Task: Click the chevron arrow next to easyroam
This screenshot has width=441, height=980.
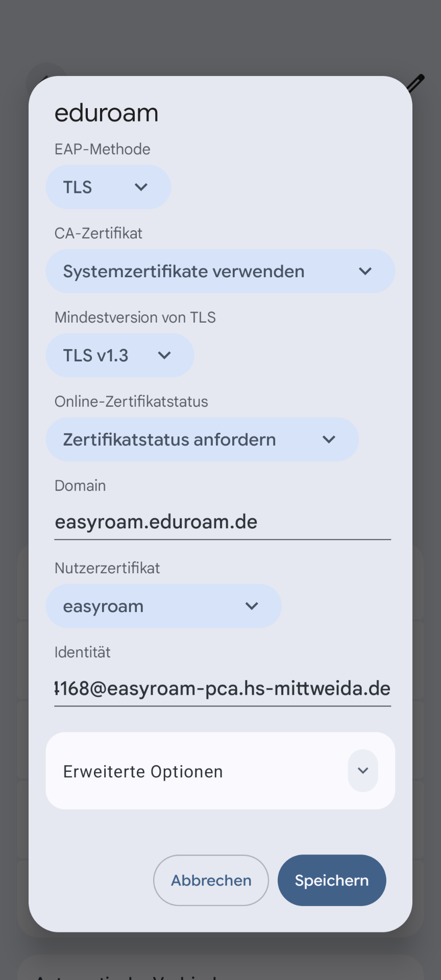Action: point(252,606)
